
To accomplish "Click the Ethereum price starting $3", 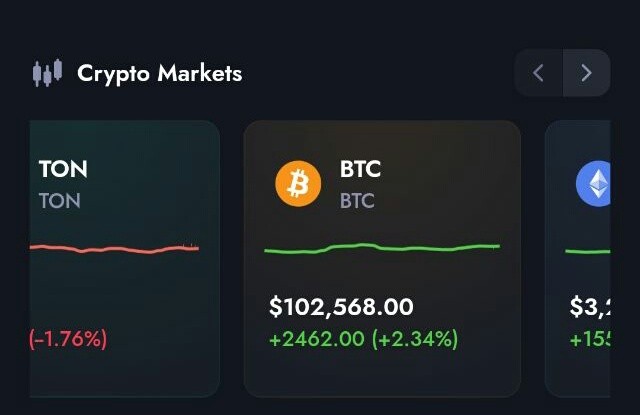I will tap(590, 307).
